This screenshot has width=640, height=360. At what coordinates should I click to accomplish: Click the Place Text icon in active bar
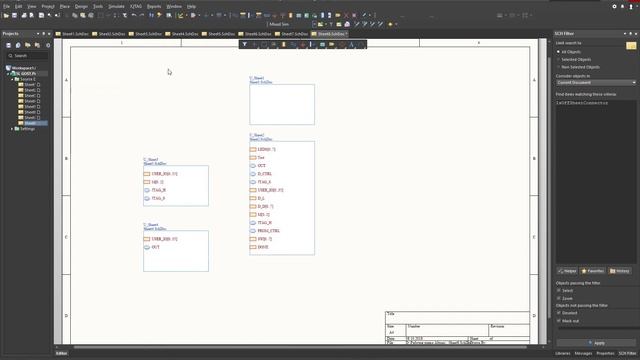351,44
